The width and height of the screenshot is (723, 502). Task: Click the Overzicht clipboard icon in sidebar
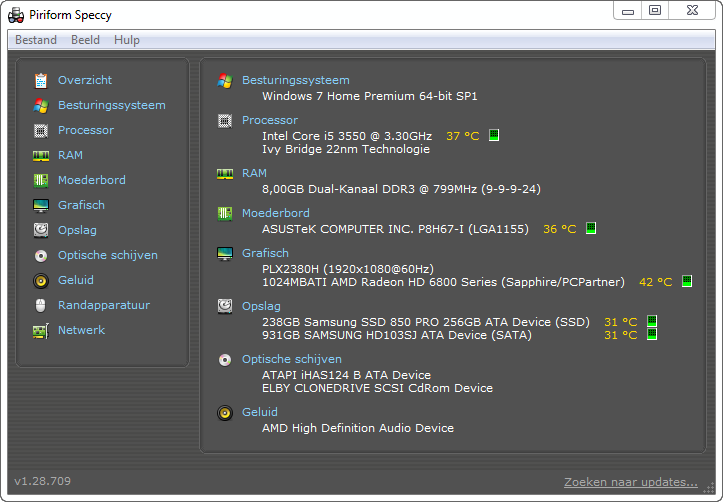[41, 81]
